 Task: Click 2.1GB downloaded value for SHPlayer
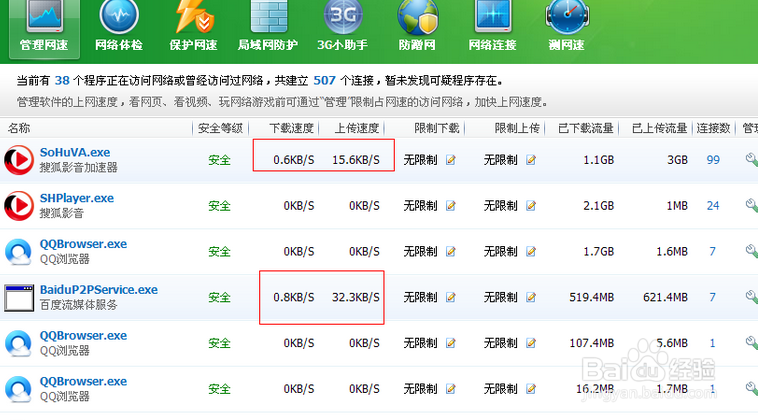pyautogui.click(x=598, y=205)
